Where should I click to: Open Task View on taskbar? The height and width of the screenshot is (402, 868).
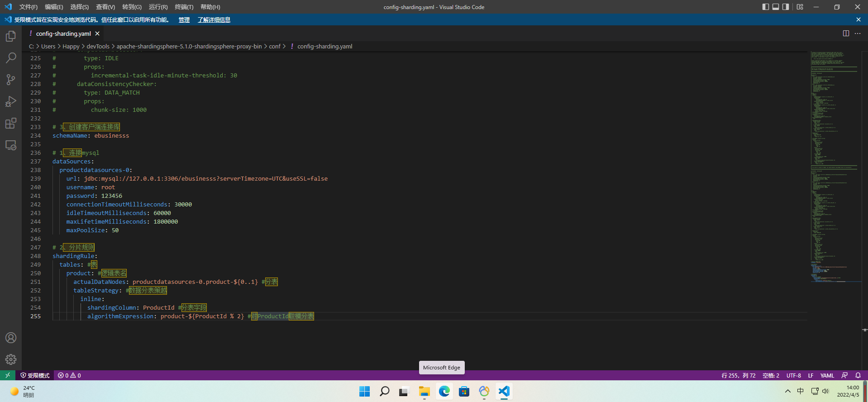tap(404, 392)
